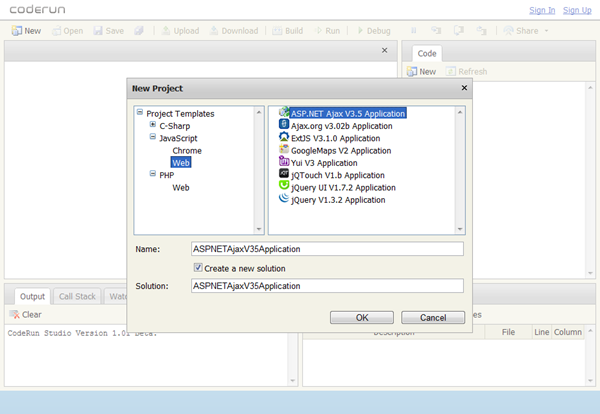
Task: Select the jQuery UI V1.7.2 Application icon
Action: [283, 186]
